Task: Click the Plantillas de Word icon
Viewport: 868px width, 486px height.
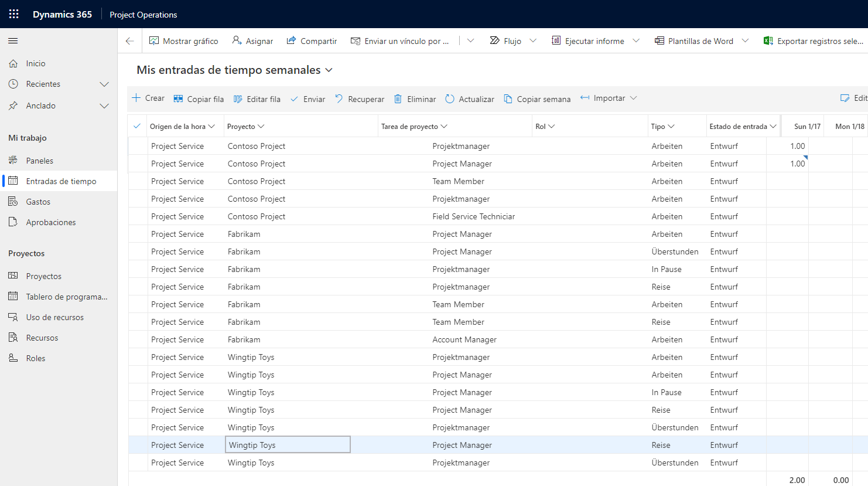Action: pyautogui.click(x=659, y=40)
